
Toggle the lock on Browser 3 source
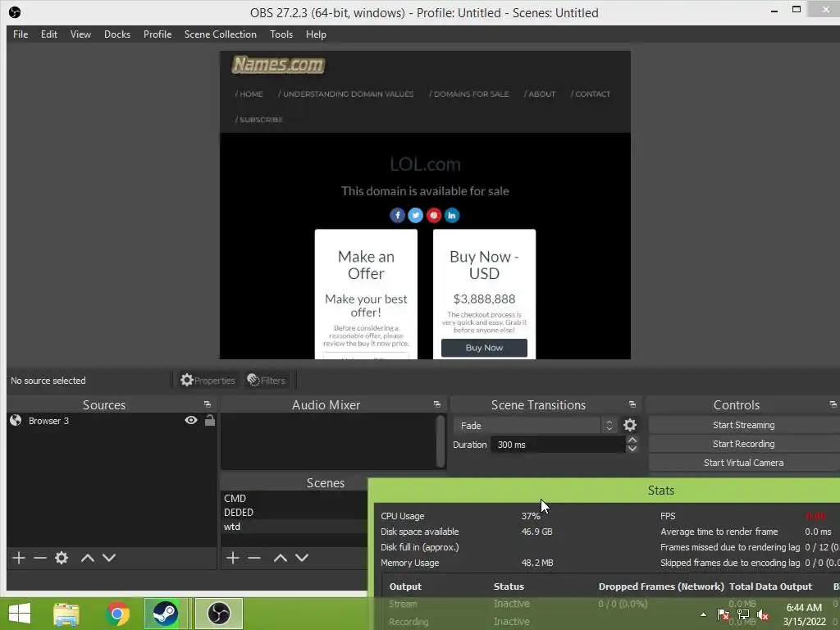[x=210, y=421]
